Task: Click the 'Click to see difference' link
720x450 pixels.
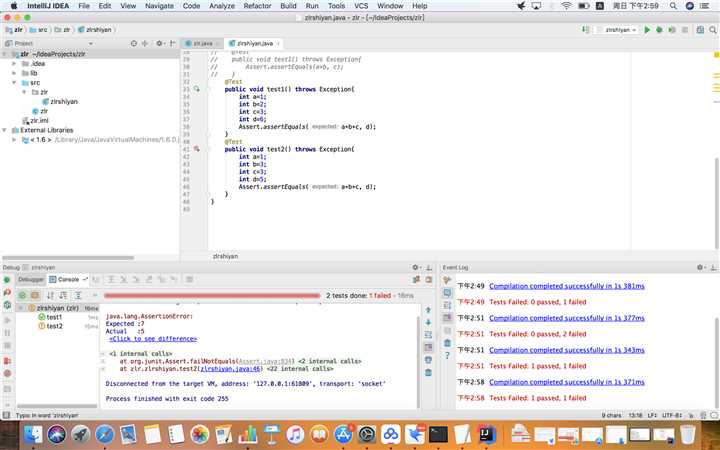Action: tap(153, 338)
